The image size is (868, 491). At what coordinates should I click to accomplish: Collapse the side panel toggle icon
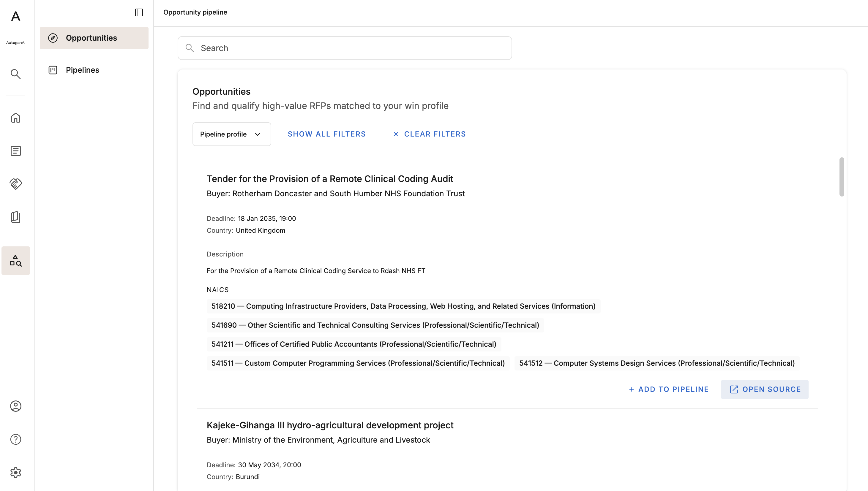point(139,12)
